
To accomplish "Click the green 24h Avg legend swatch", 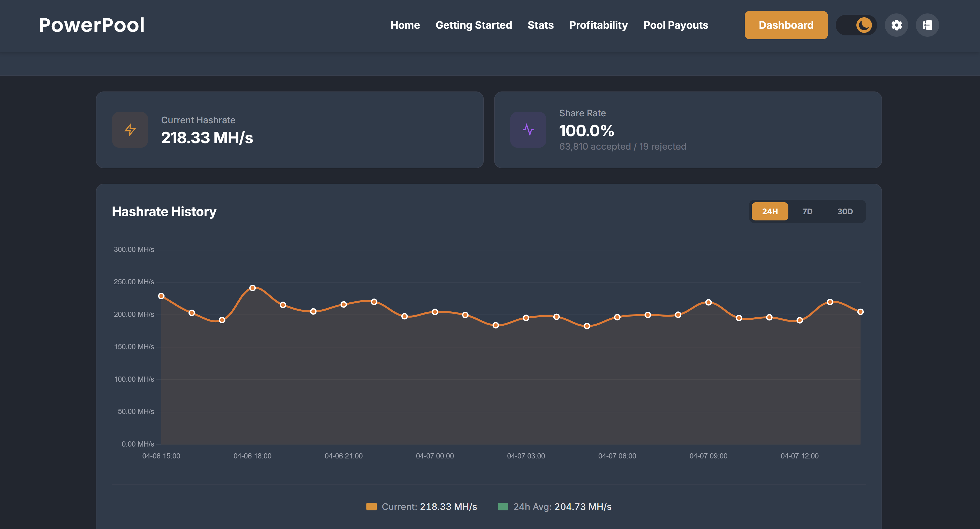I will click(x=503, y=507).
